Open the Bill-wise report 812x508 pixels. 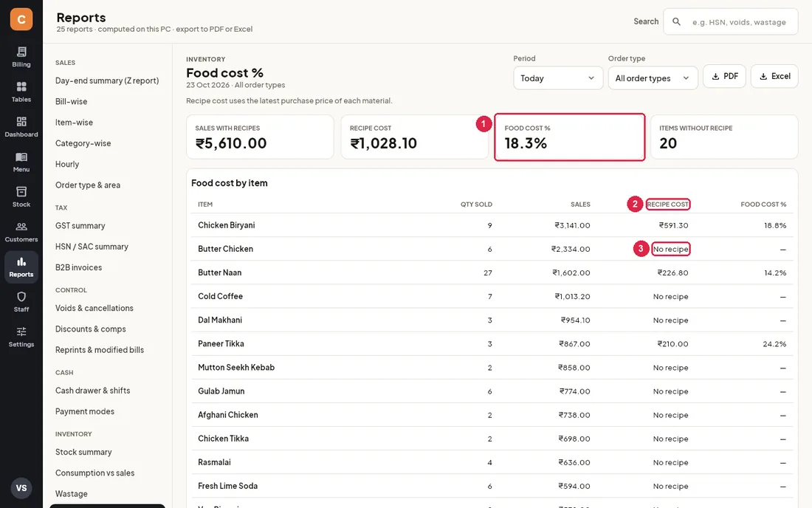pos(72,101)
